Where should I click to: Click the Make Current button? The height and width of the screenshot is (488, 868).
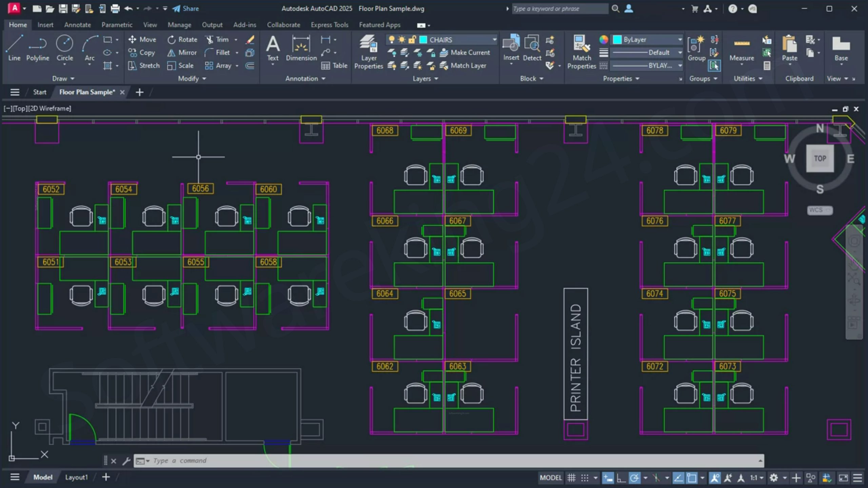tap(465, 53)
